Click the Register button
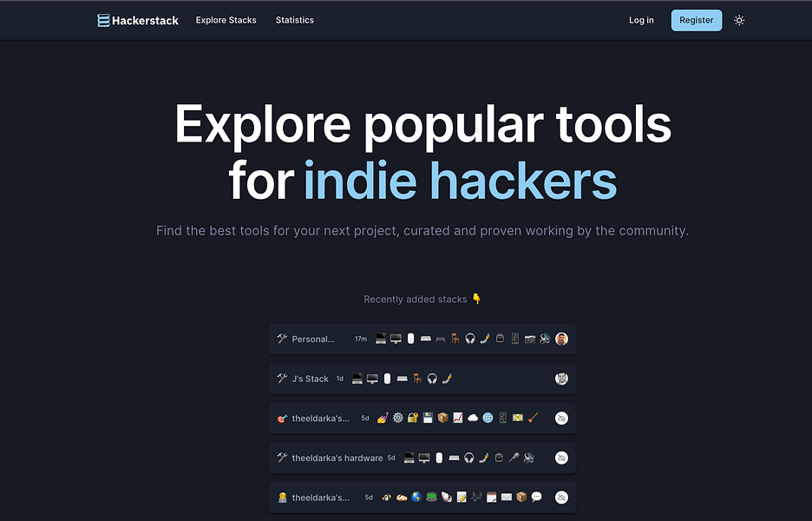812x521 pixels. (x=697, y=19)
